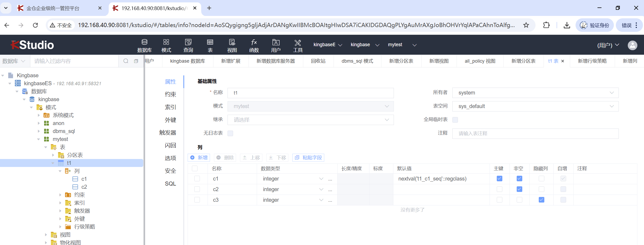This screenshot has height=245, width=644.
Task: Check 非空 for column c3
Action: [x=519, y=200]
